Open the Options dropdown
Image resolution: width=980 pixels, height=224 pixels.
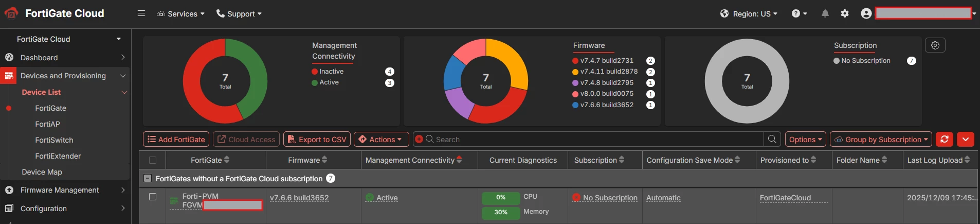(805, 139)
